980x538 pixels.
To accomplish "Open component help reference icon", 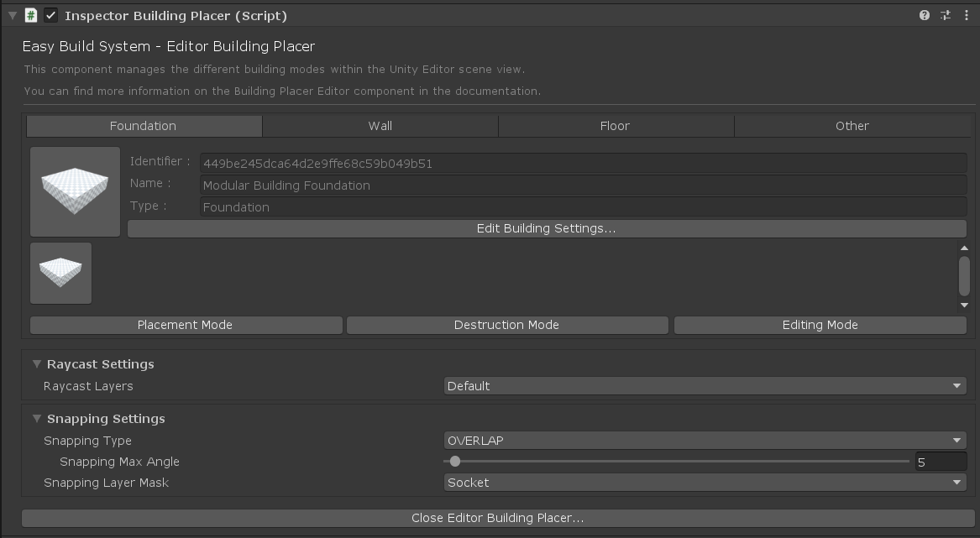I will [x=925, y=15].
